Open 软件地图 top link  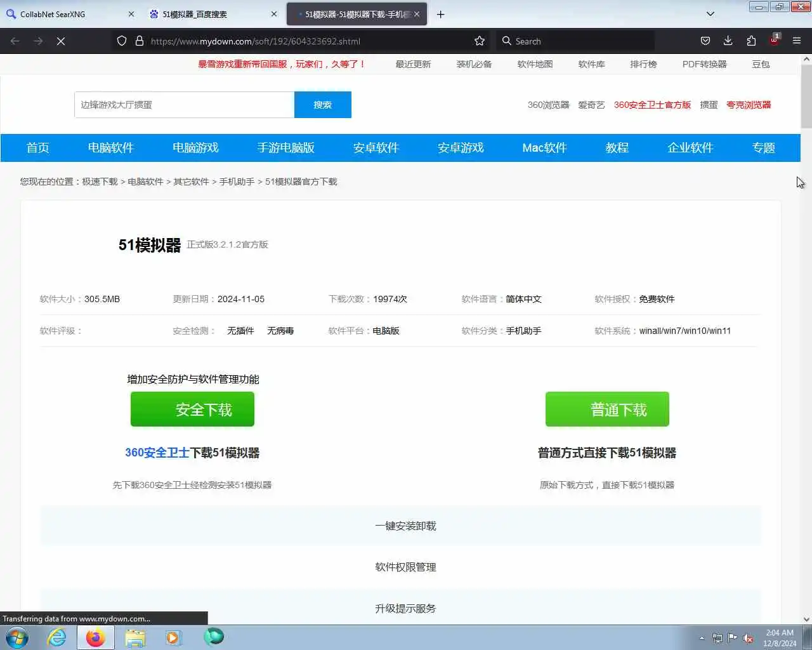coord(535,64)
